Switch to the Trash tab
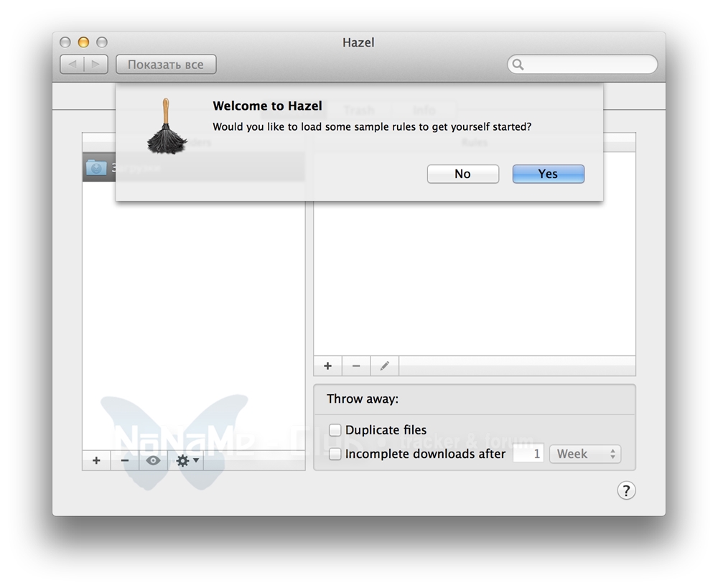718x588 pixels. click(x=359, y=111)
